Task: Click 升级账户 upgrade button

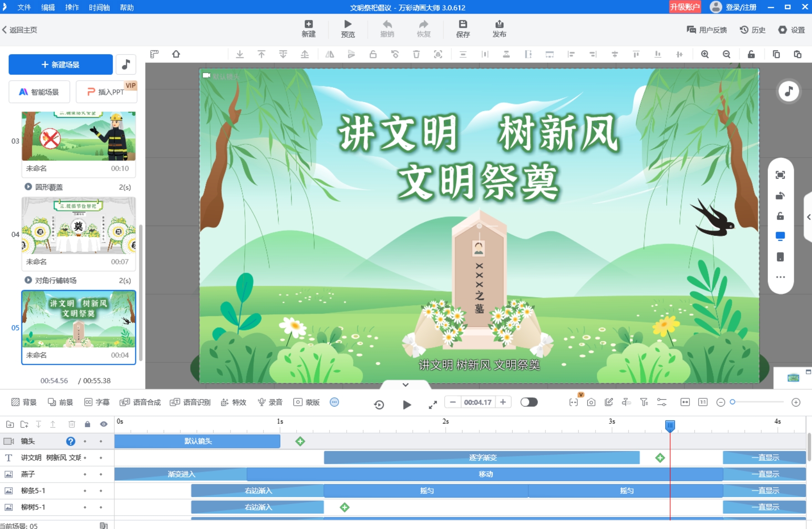Action: pos(685,7)
